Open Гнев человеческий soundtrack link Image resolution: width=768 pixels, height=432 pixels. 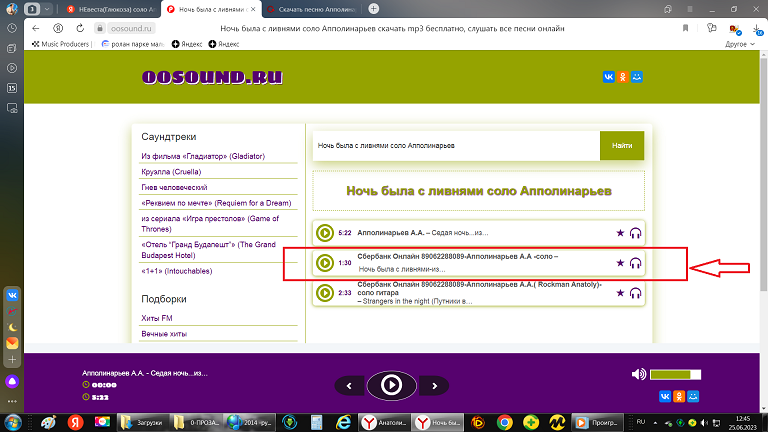174,188
